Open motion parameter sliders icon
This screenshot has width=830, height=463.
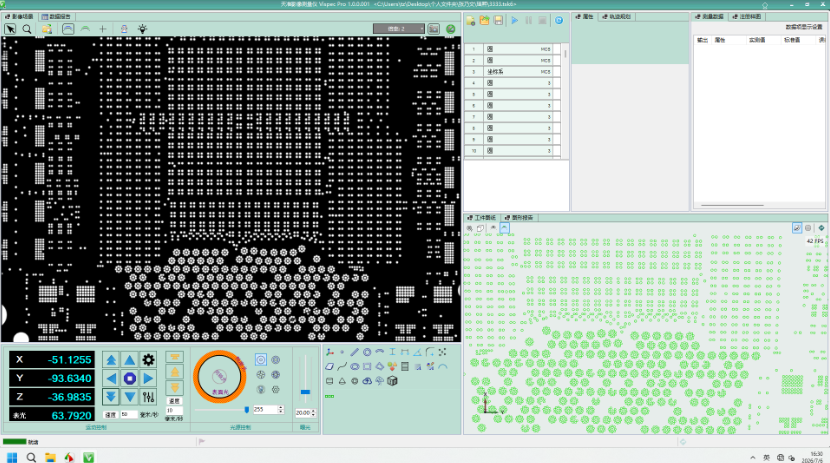(x=149, y=397)
